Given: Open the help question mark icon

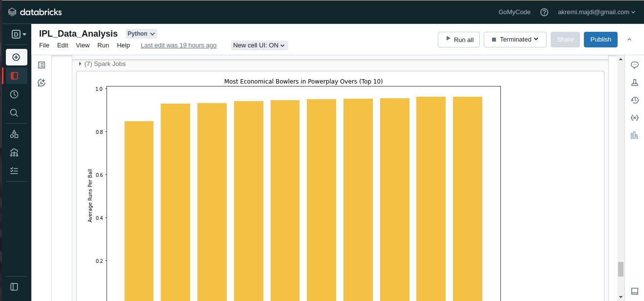Looking at the screenshot, I should (544, 12).
